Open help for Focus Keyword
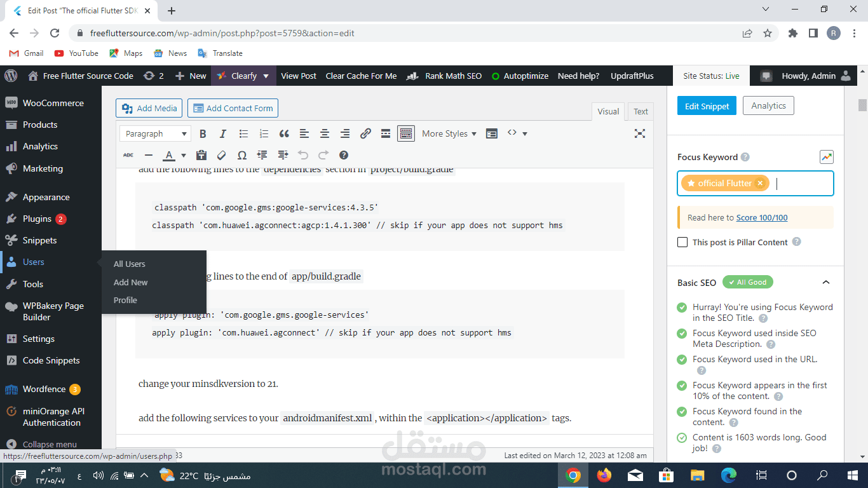The image size is (868, 488). [x=745, y=157]
